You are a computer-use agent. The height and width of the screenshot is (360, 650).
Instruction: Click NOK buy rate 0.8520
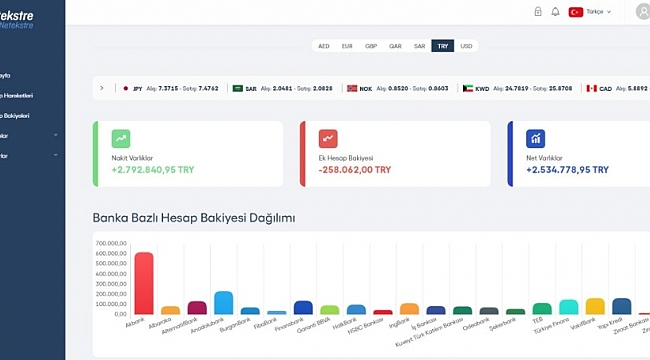click(x=398, y=88)
